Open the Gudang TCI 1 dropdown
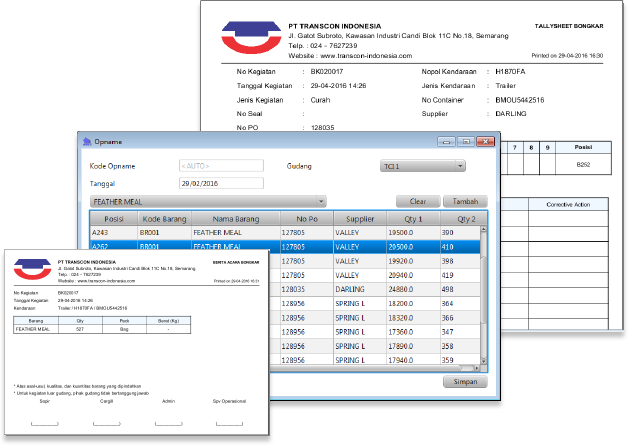Image resolution: width=628 pixels, height=445 pixels. coord(423,166)
